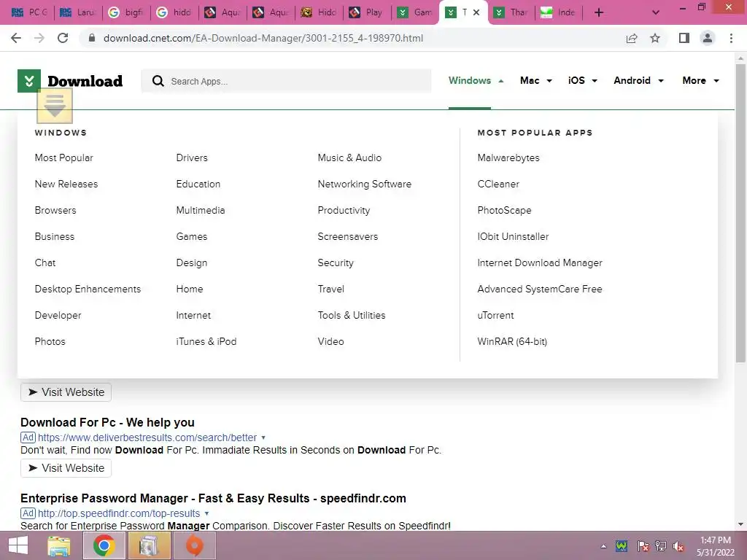Open the tab search chevron

656,12
